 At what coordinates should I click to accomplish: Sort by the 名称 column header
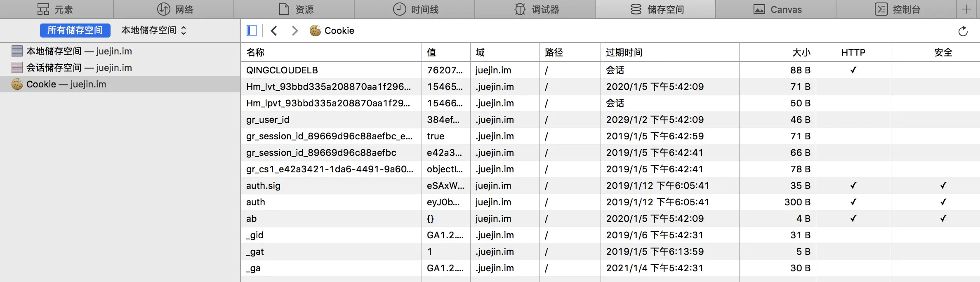coord(331,52)
